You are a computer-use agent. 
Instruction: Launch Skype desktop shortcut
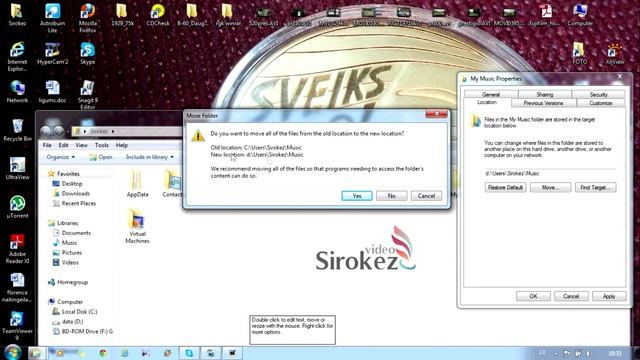point(87,53)
